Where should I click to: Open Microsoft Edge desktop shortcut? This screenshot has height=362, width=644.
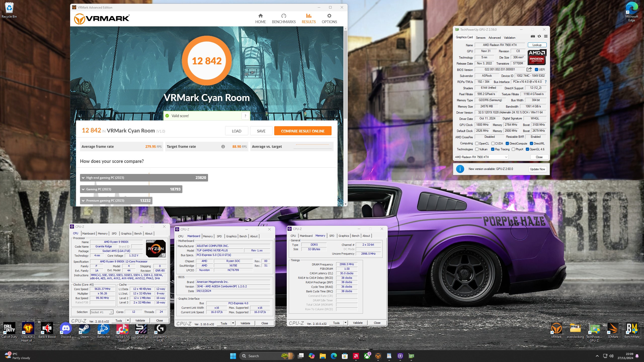click(632, 12)
